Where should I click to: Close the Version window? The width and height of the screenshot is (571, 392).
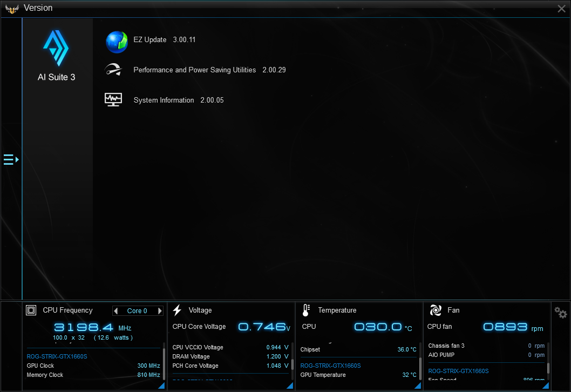pos(561,9)
